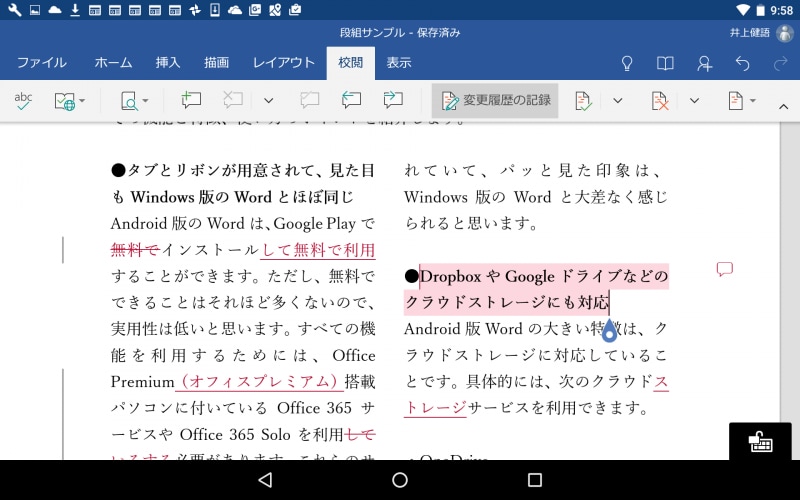Screen dimensions: 800x500
Task: Tap the Android home button
Action: click(400, 480)
